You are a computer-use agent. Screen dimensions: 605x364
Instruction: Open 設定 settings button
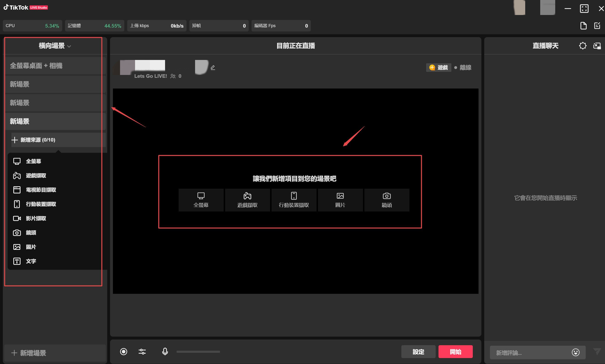pyautogui.click(x=418, y=352)
